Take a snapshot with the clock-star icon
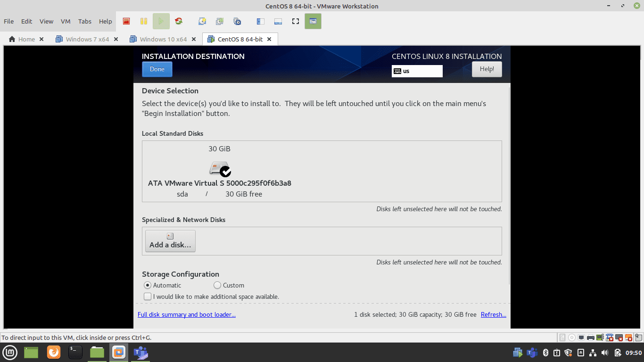This screenshot has height=362, width=644. pyautogui.click(x=202, y=21)
